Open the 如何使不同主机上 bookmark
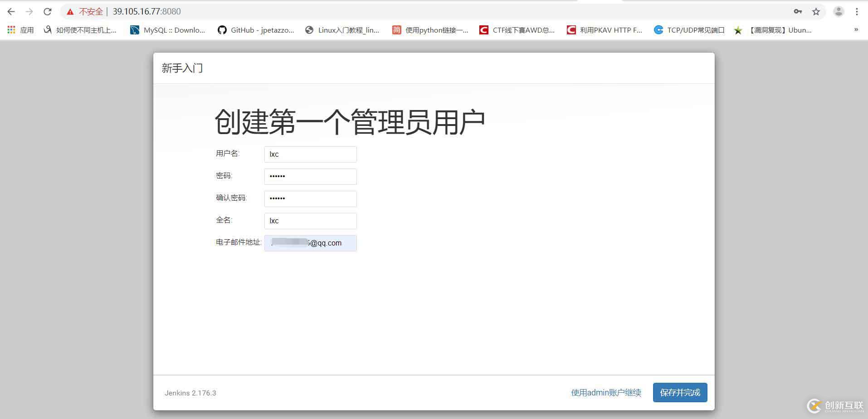This screenshot has width=868, height=419. tap(80, 30)
